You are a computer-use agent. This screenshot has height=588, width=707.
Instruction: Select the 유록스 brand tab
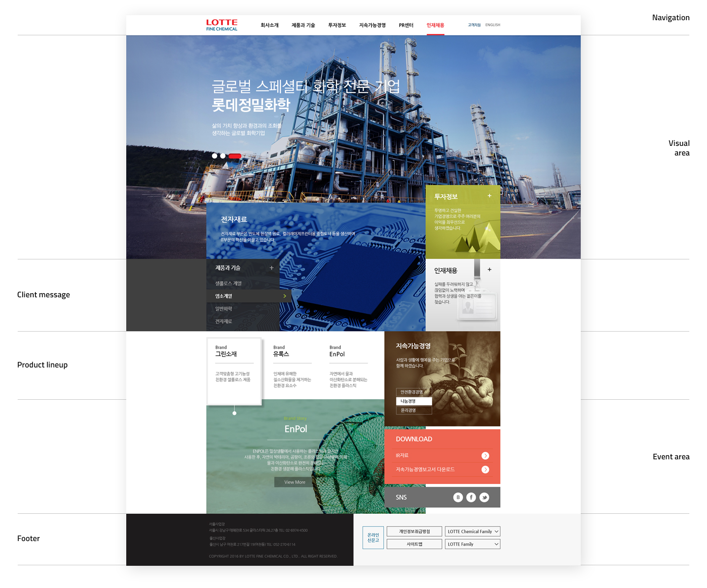pyautogui.click(x=292, y=367)
